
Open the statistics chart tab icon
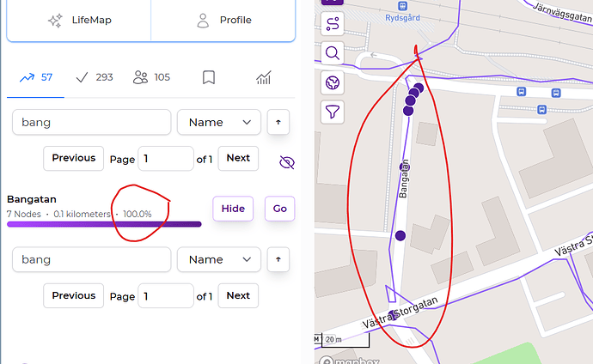click(264, 77)
